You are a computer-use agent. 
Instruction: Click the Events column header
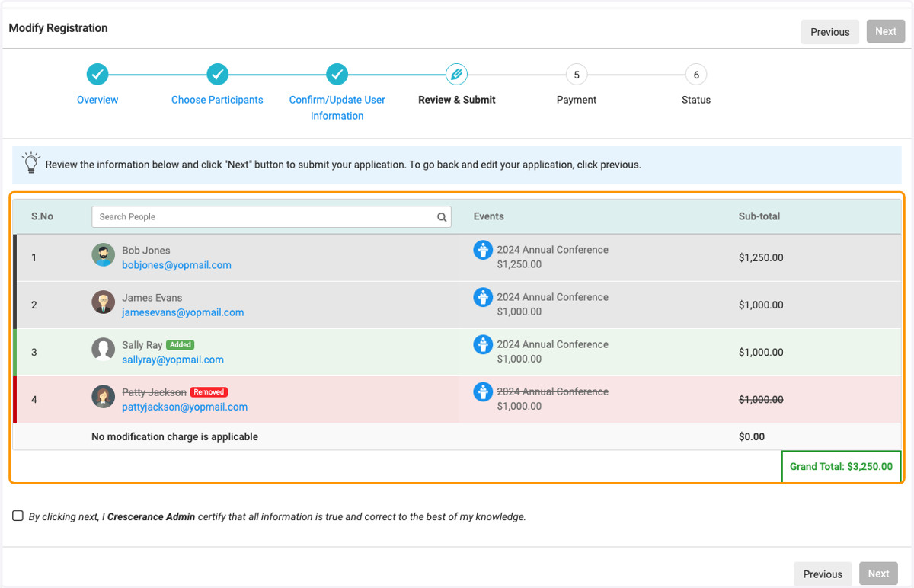click(488, 216)
